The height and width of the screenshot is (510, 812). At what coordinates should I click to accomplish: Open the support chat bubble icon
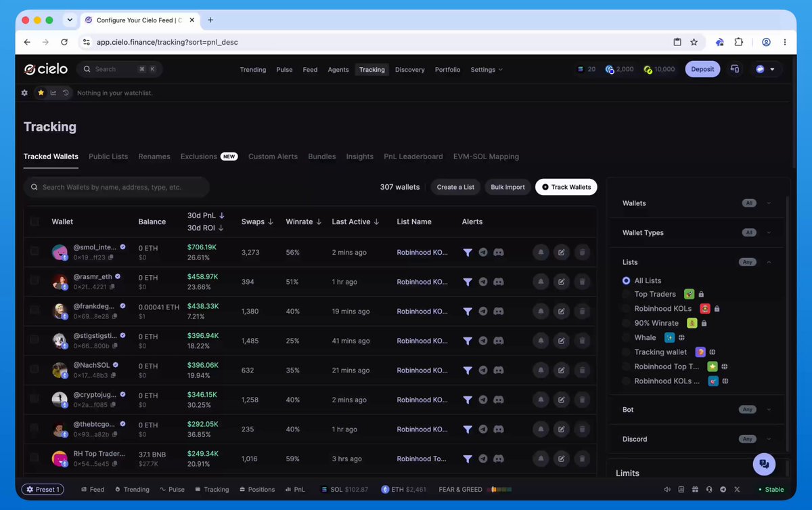point(764,464)
